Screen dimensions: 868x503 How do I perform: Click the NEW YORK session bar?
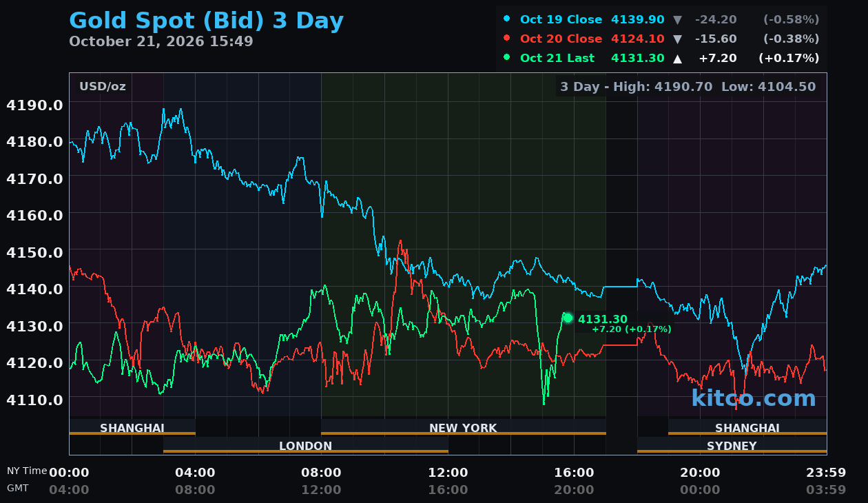point(464,427)
